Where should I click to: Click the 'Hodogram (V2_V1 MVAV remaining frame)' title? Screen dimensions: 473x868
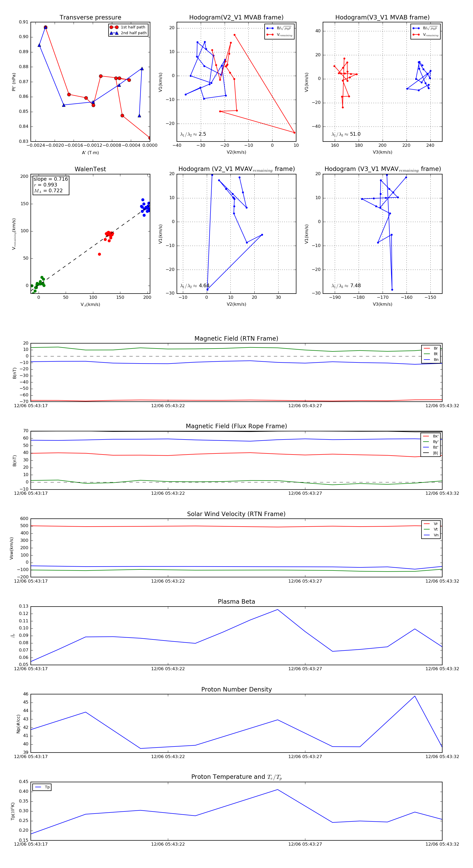236,169
